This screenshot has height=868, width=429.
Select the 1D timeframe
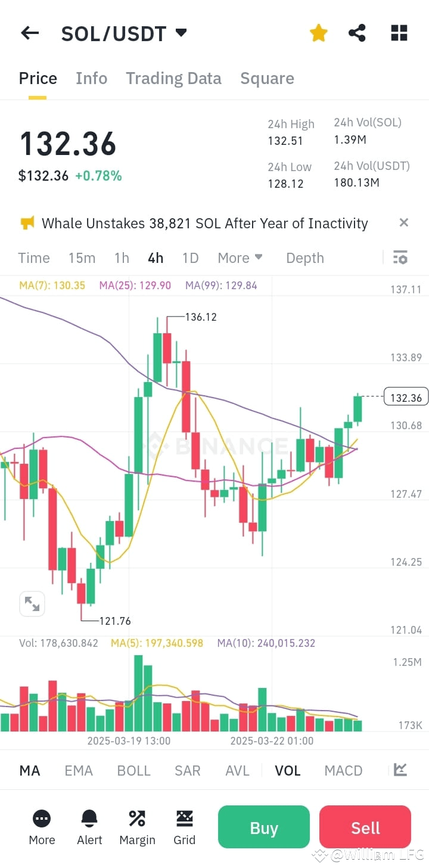click(x=190, y=258)
